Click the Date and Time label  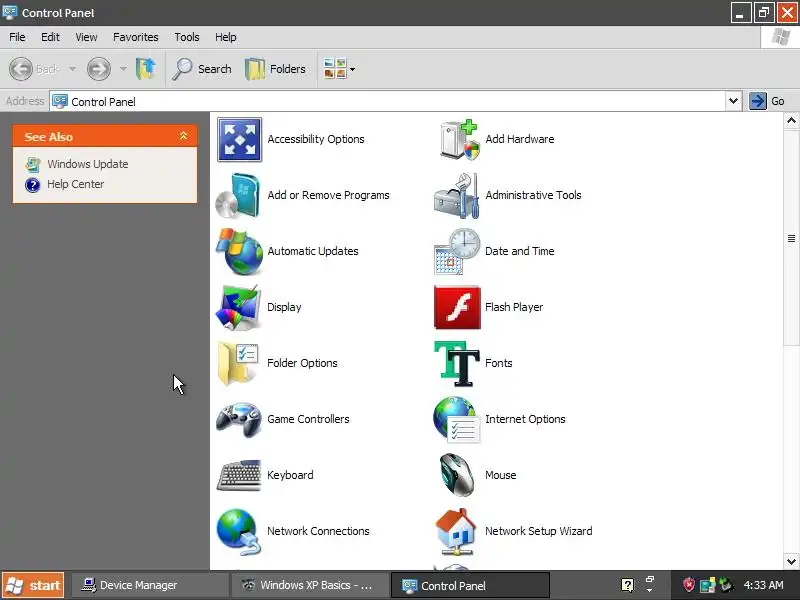(519, 251)
